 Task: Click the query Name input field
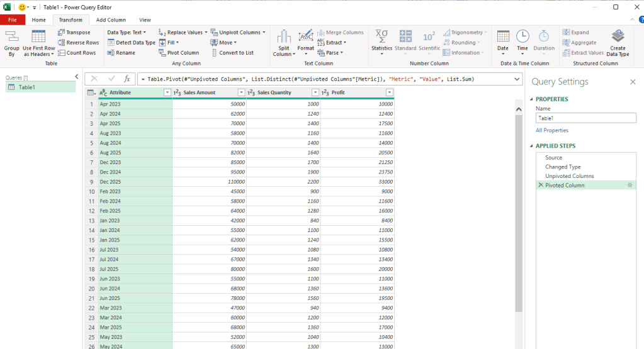[585, 118]
